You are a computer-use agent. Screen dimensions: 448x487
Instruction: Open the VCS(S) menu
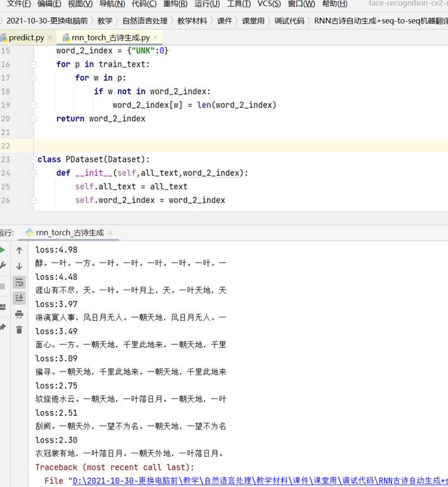point(269,4)
